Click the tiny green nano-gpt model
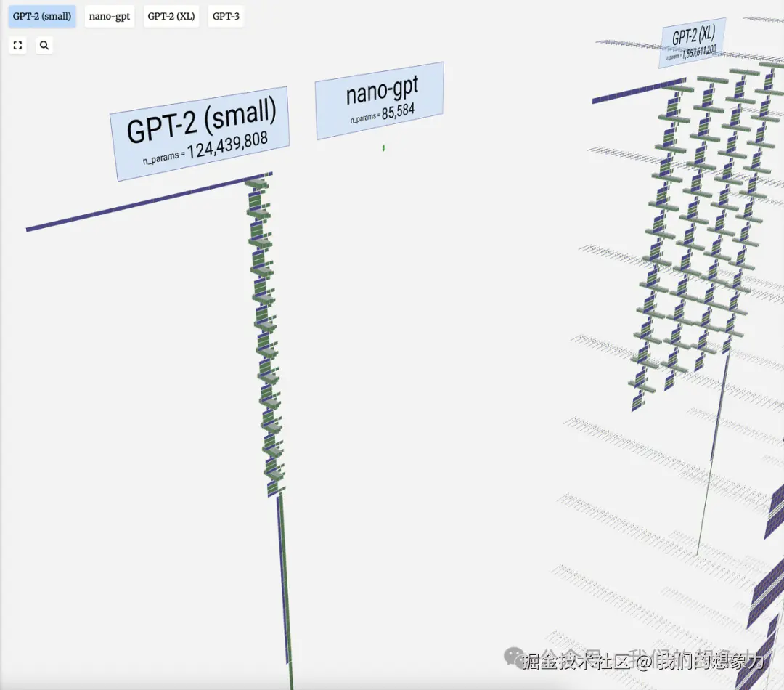The image size is (784, 690). (x=383, y=148)
